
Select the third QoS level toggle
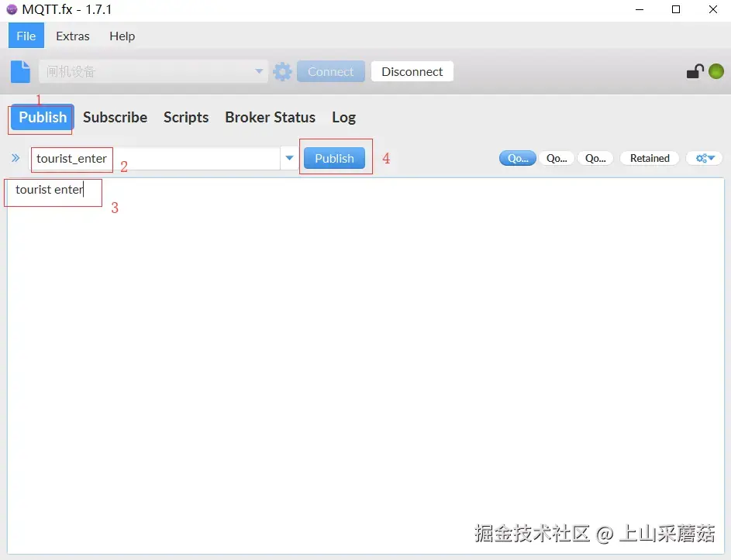pyautogui.click(x=595, y=159)
